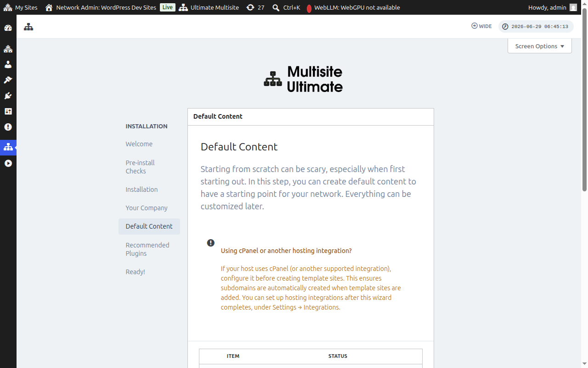The image size is (588, 368).
Task: Click the STATUS column header
Action: pyautogui.click(x=338, y=356)
